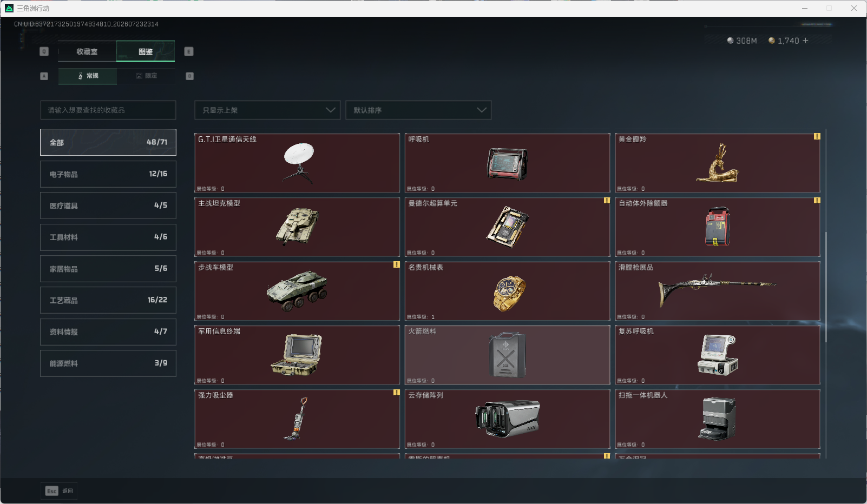Switch to the 常规 toggle tab
The width and height of the screenshot is (867, 504).
coord(88,76)
